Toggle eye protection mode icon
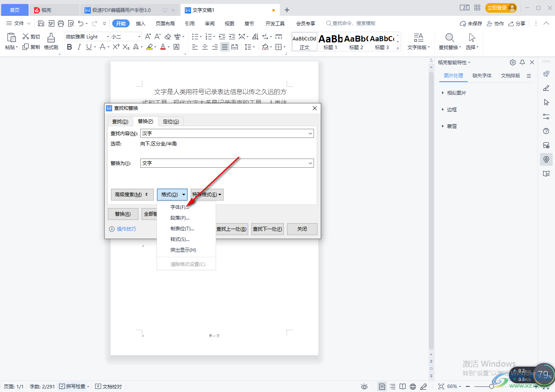Viewport: 555px width, 392px height. (364, 386)
